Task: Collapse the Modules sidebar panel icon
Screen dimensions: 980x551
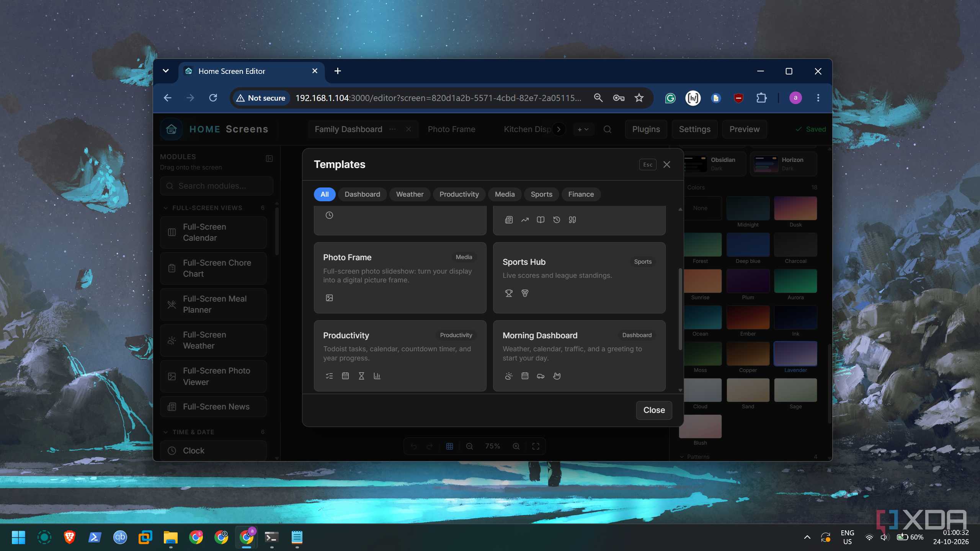Action: (x=269, y=158)
